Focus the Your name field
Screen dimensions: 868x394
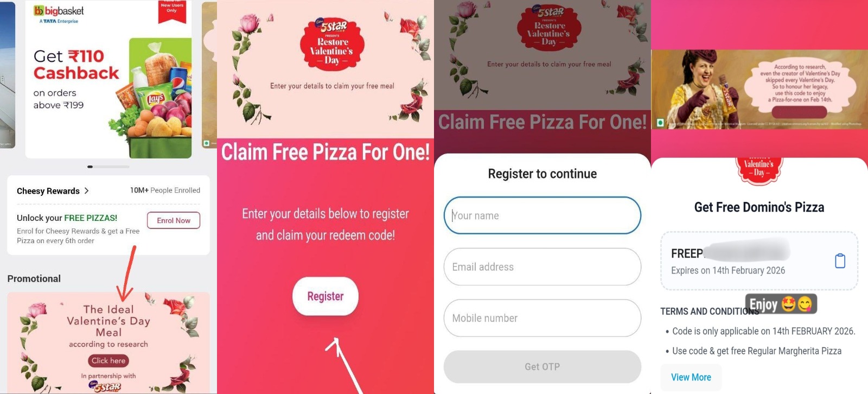[542, 215]
